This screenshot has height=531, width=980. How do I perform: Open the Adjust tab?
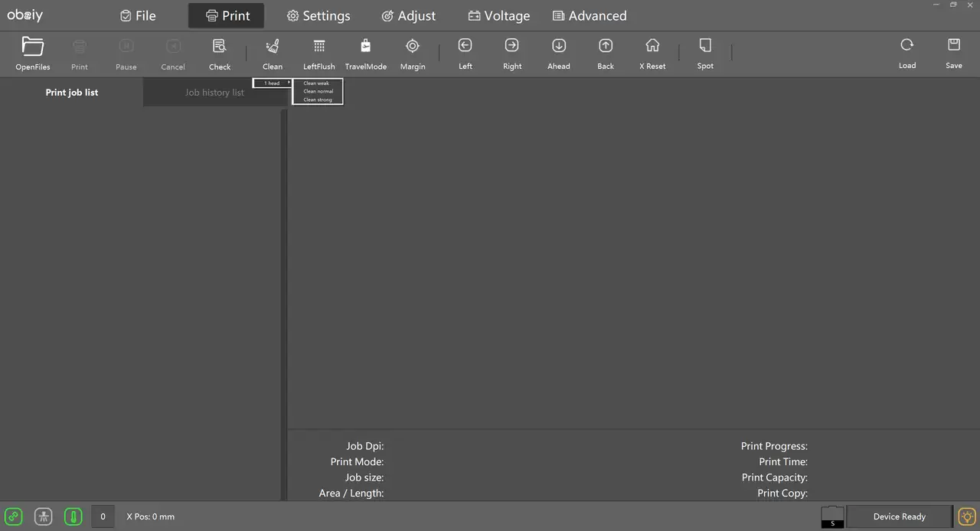pyautogui.click(x=409, y=15)
